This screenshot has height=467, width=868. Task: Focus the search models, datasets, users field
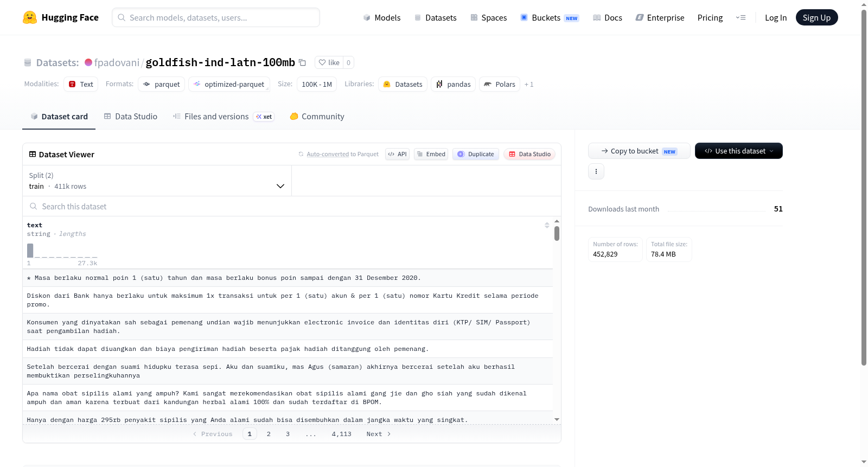click(216, 17)
